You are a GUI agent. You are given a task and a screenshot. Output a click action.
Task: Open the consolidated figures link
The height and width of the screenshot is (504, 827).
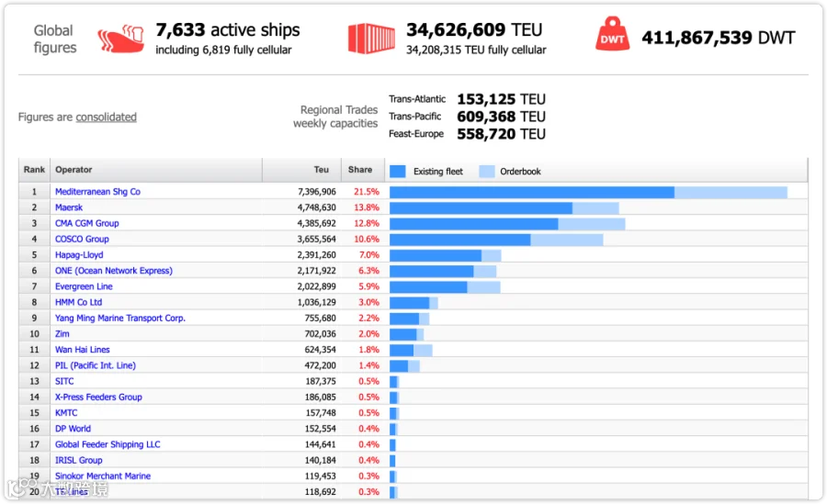[106, 117]
